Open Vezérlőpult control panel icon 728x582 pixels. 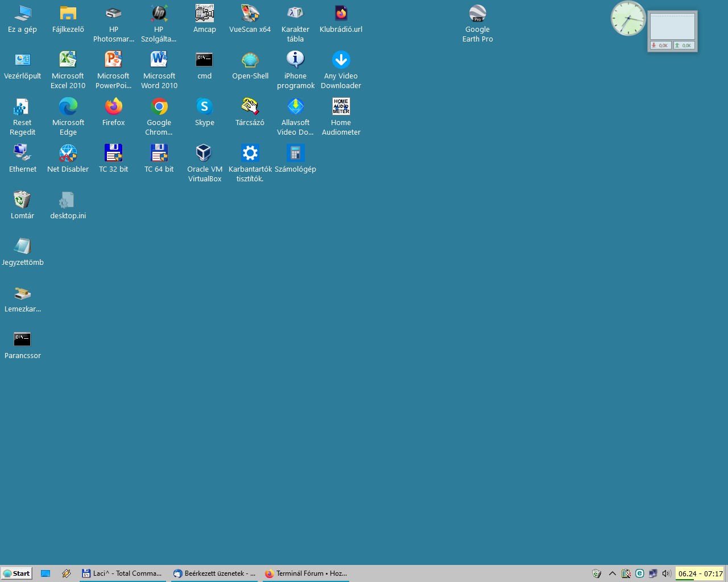point(23,65)
